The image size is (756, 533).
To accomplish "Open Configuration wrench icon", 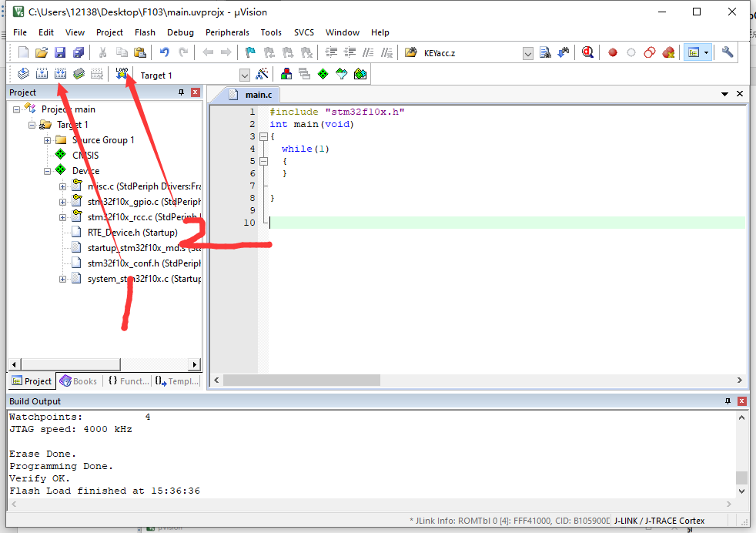I will point(727,52).
